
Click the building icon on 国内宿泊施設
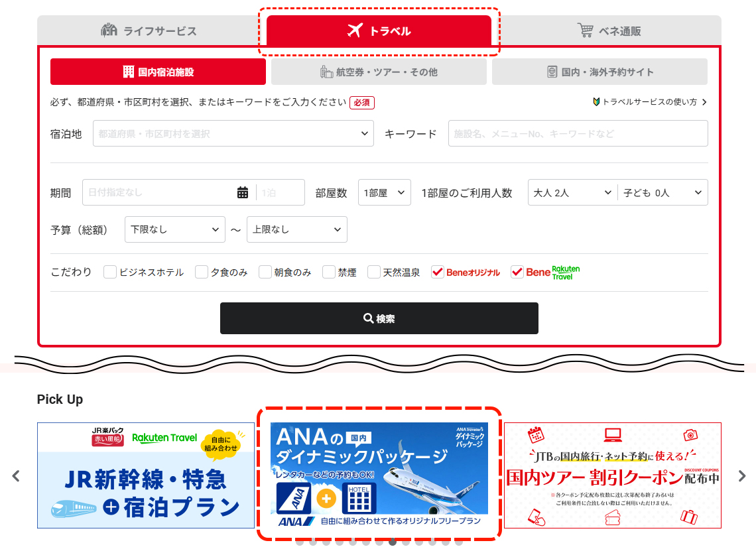coord(128,72)
